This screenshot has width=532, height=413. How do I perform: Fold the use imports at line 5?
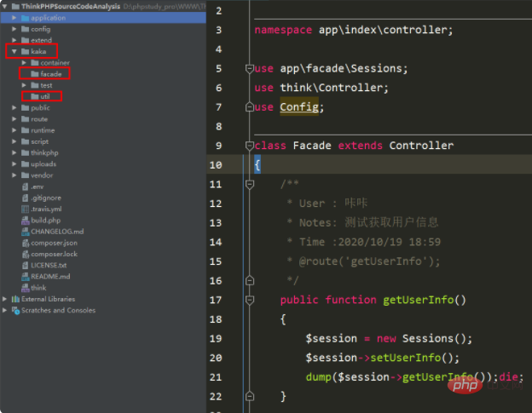(250, 69)
